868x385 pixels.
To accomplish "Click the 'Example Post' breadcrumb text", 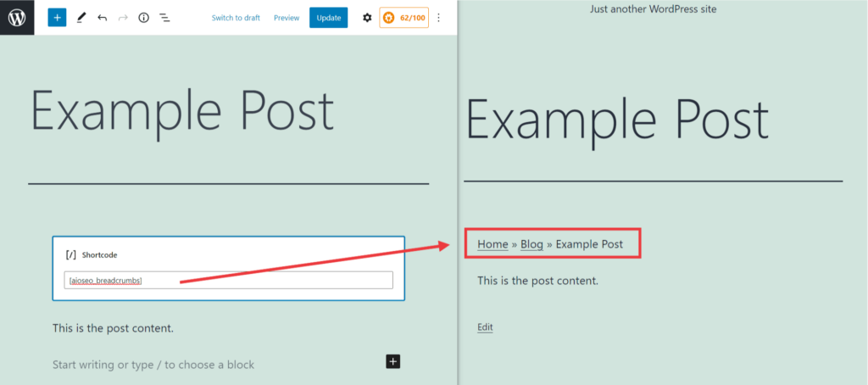I will (589, 244).
